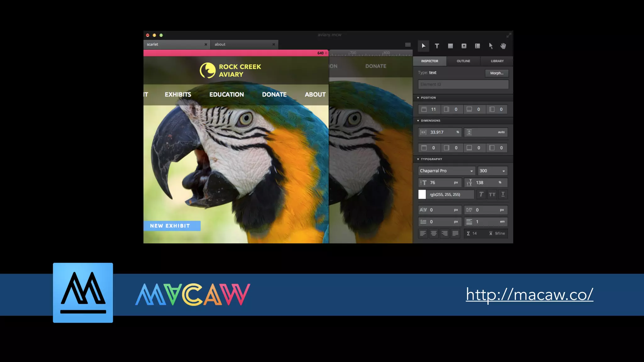Edit the height auto field

[x=486, y=132]
